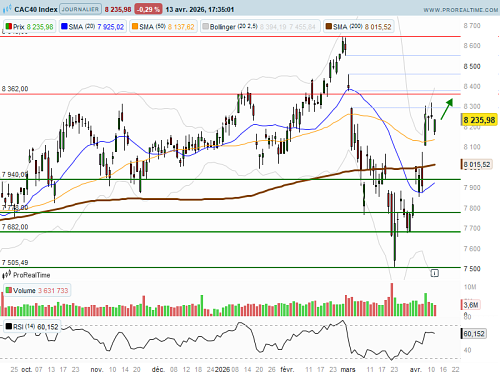Click the SMA (20) value 7 925,02
Screen dimensions: 500x375
[x=110, y=27]
